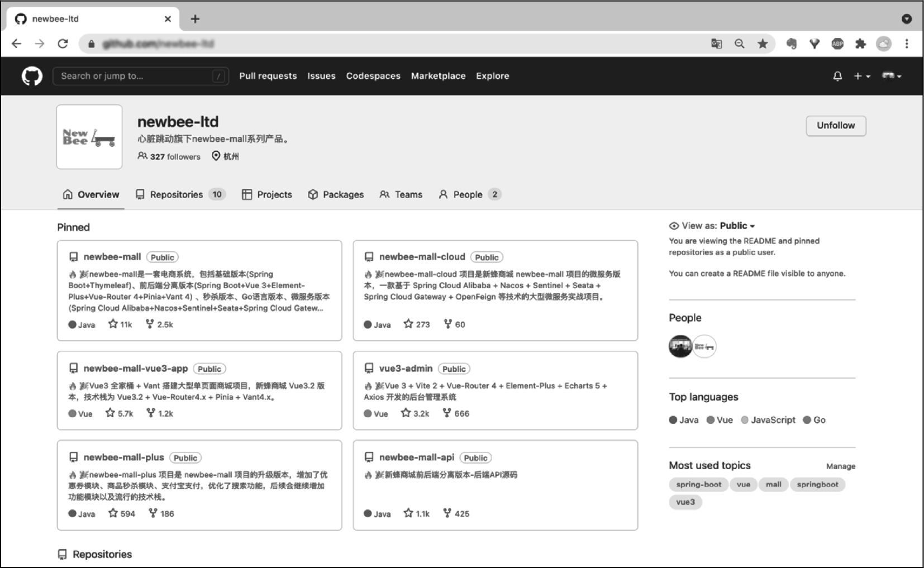Switch to the Repositories tab
The image size is (924, 568).
[x=180, y=194]
